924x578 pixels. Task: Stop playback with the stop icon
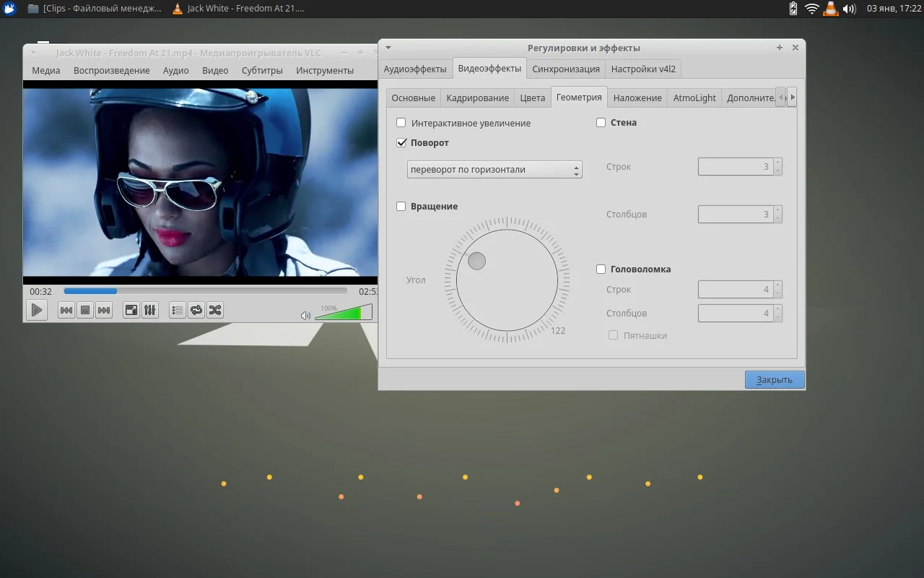click(x=84, y=310)
